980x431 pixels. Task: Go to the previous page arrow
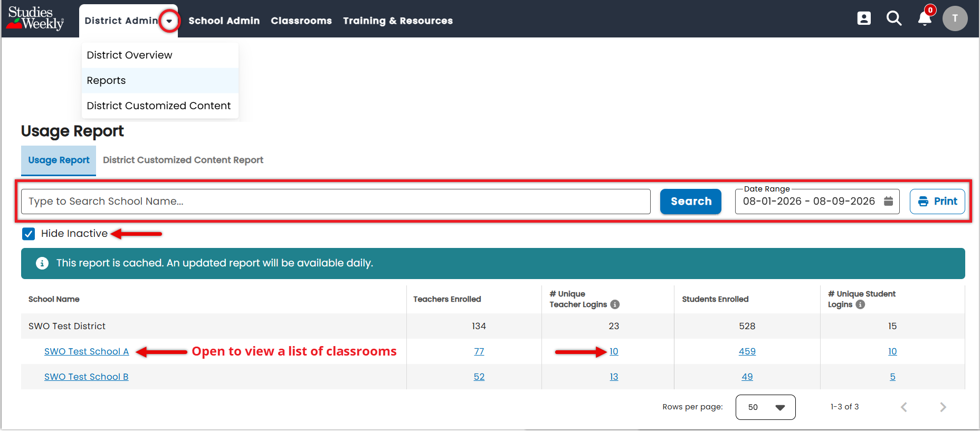[904, 407]
